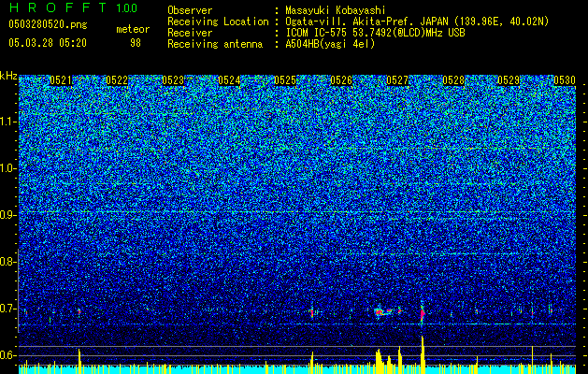The image size is (588, 374).
Task: Select the meteor count value 98
Action: point(136,43)
